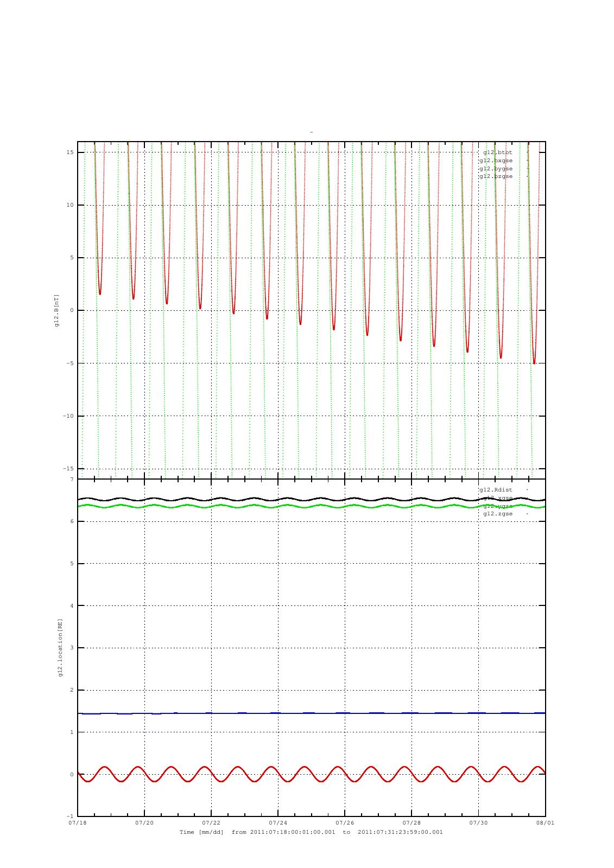Click the flat blue line in location panel
Screen dimensions: 614x868
[x=312, y=713]
